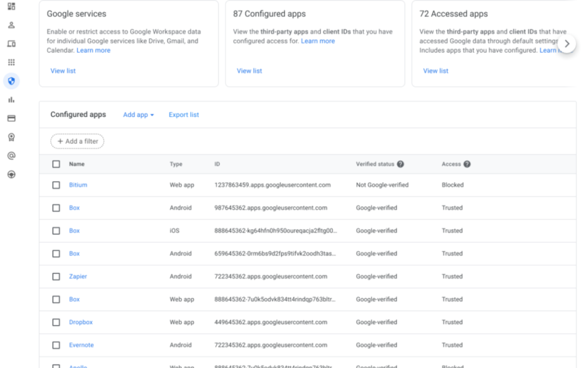Select the Security shield sidebar icon
Image resolution: width=588 pixels, height=368 pixels.
11,81
